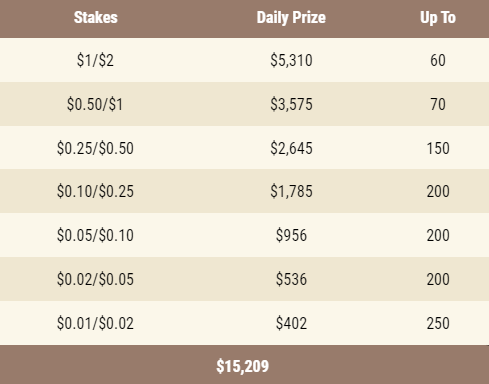Click the 250 Up To value

pyautogui.click(x=438, y=323)
